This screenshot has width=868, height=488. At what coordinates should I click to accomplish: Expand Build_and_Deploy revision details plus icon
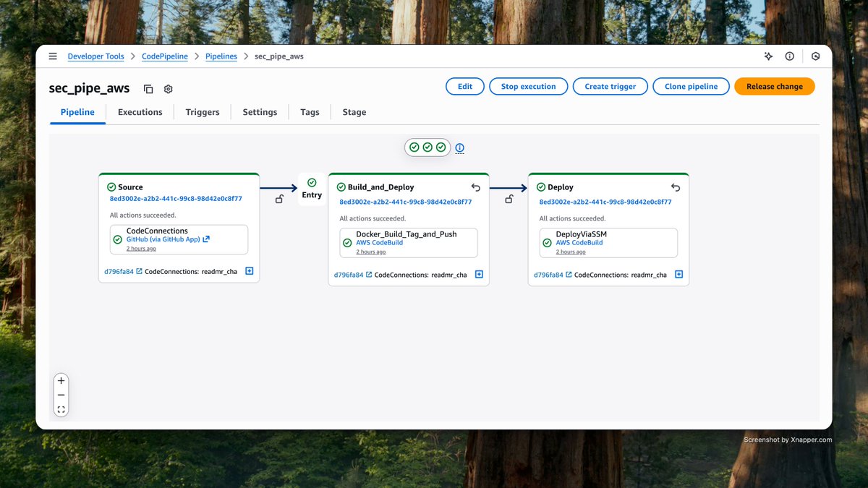tap(479, 275)
